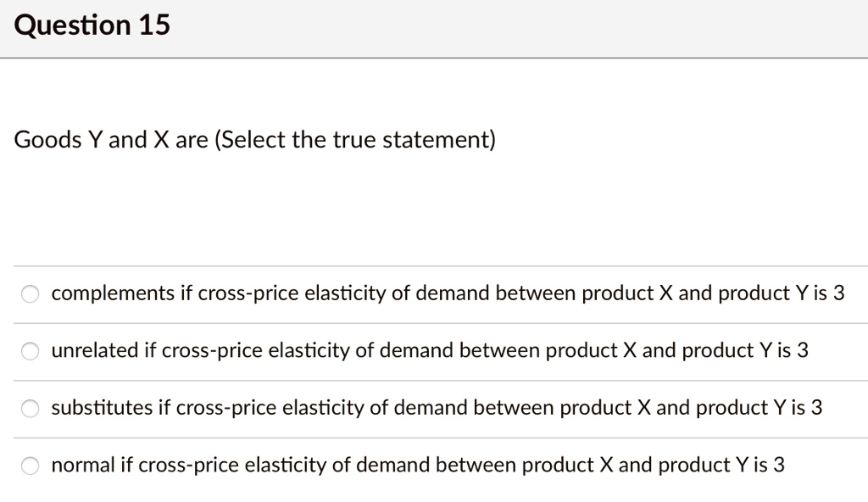Select the substitutes answer radio button

click(x=31, y=408)
